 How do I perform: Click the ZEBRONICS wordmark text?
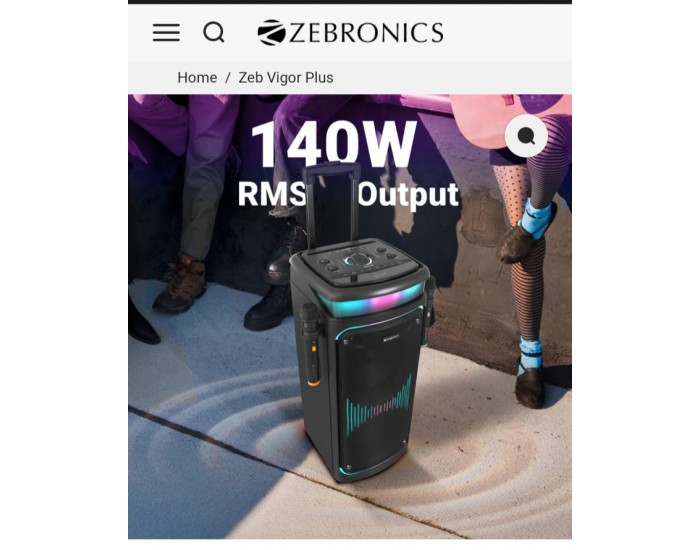point(366,33)
